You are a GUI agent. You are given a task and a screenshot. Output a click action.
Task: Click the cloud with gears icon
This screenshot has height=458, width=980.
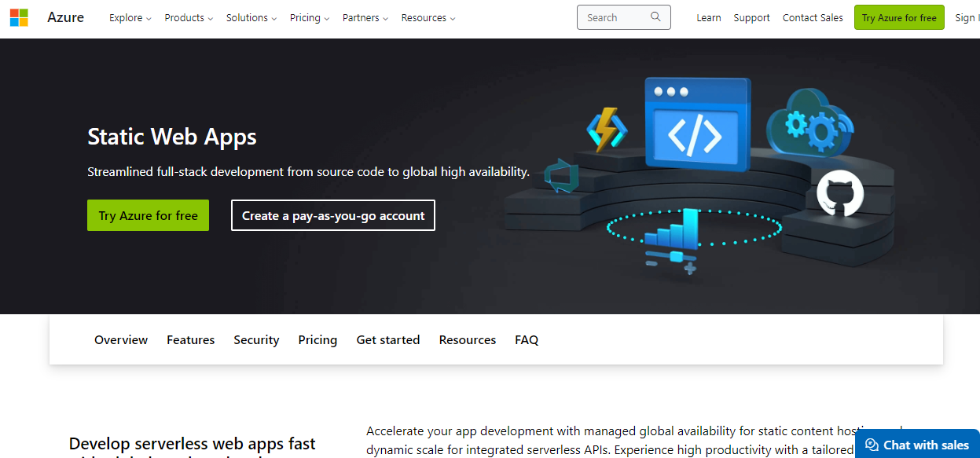[x=809, y=123]
